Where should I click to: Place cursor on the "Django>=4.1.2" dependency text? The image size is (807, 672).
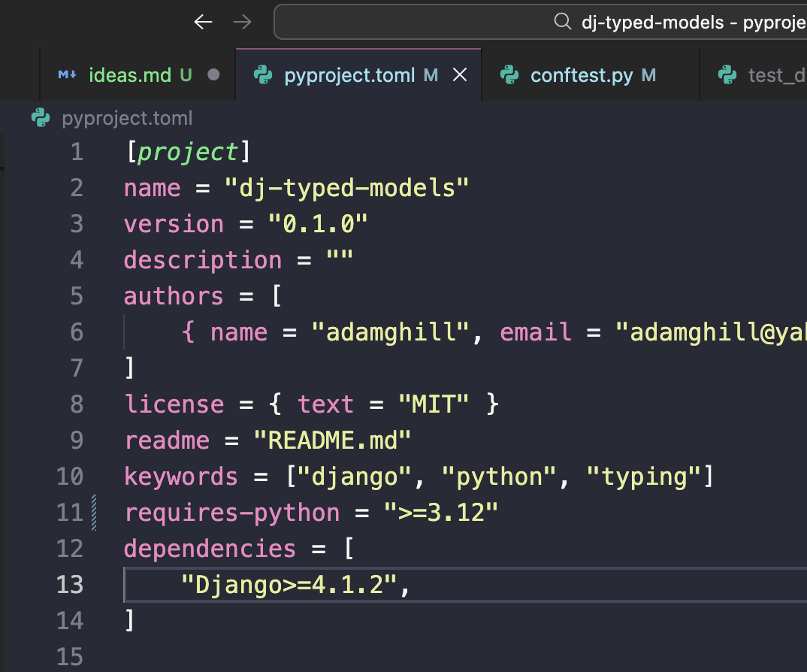click(289, 585)
